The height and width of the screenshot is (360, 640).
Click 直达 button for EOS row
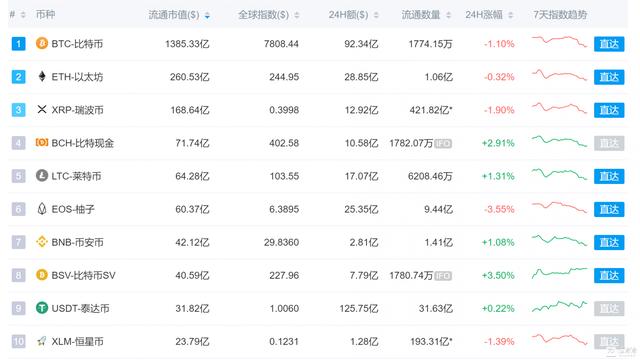[609, 209]
